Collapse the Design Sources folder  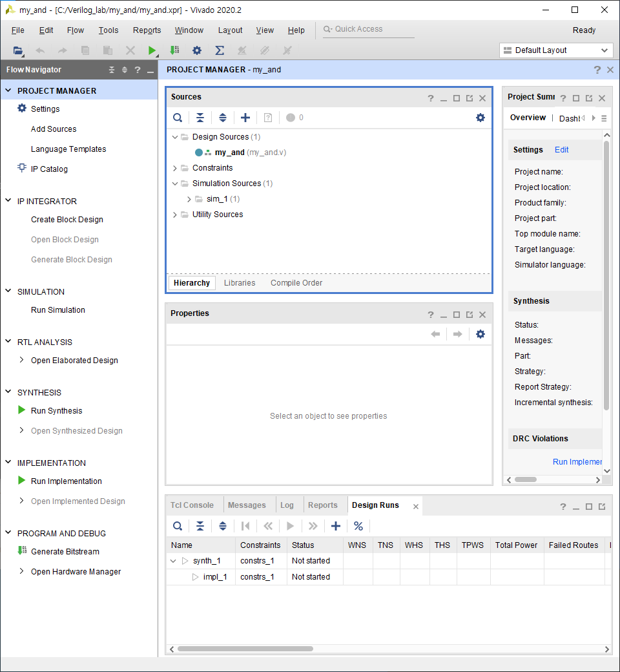pyautogui.click(x=175, y=137)
